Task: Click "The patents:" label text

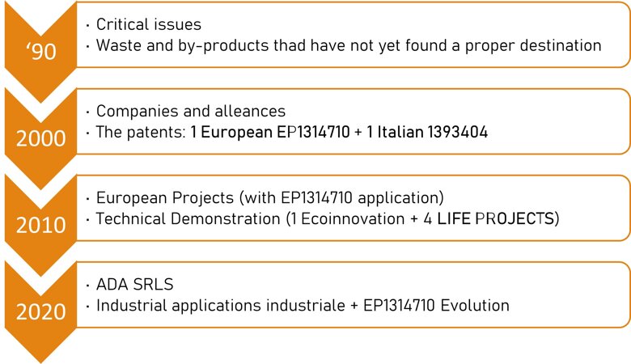Action: (x=141, y=133)
